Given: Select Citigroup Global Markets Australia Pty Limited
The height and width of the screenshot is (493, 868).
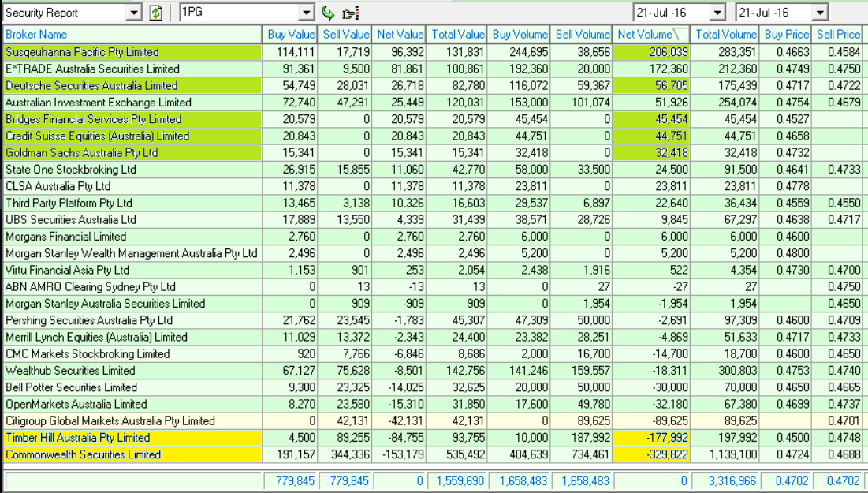Looking at the screenshot, I should pyautogui.click(x=132, y=421).
